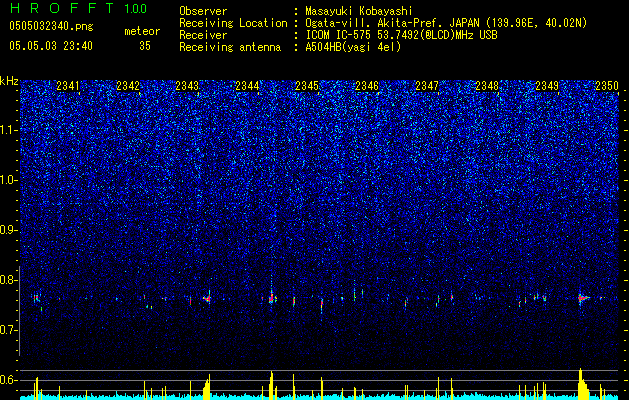Select antenna text A504HB(yagi 4el)

(353, 47)
